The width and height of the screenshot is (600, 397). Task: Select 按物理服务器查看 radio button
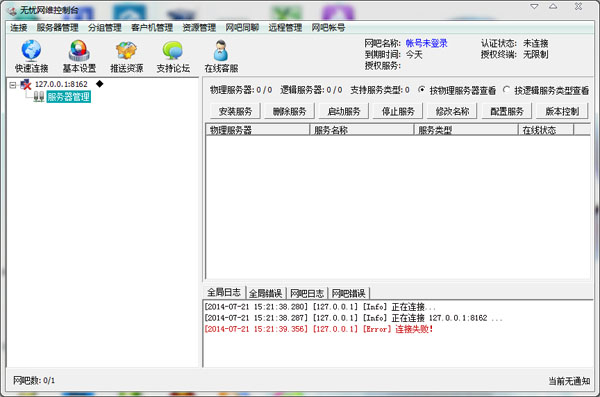pyautogui.click(x=422, y=90)
